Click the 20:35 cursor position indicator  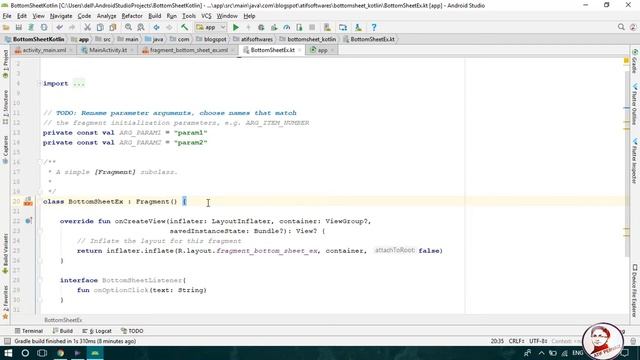click(497, 341)
